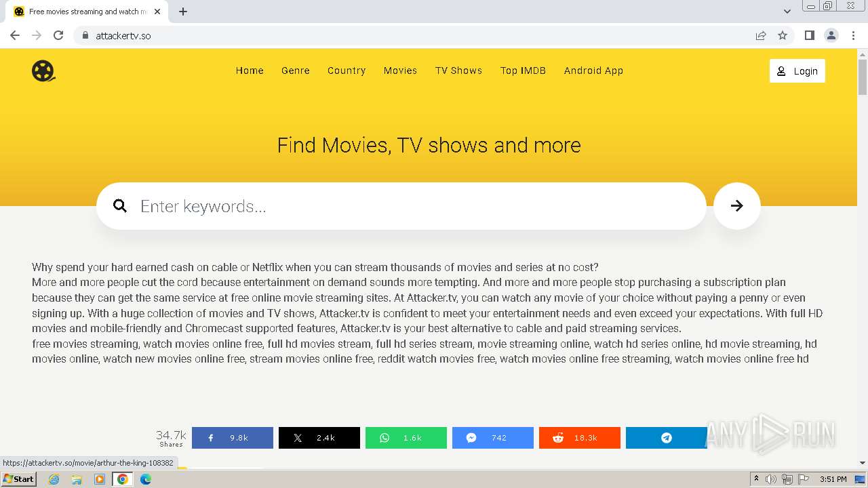
Task: Bookmark this page with the star
Action: 783,35
